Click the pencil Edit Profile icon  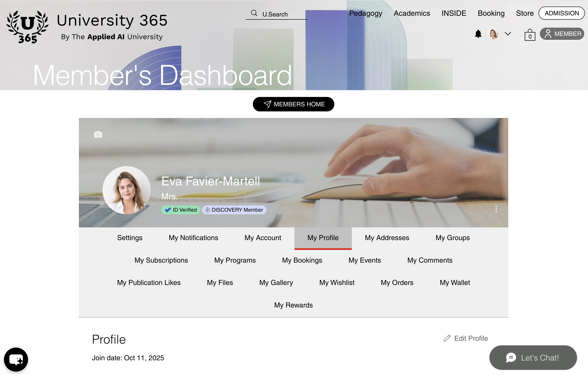tap(447, 338)
